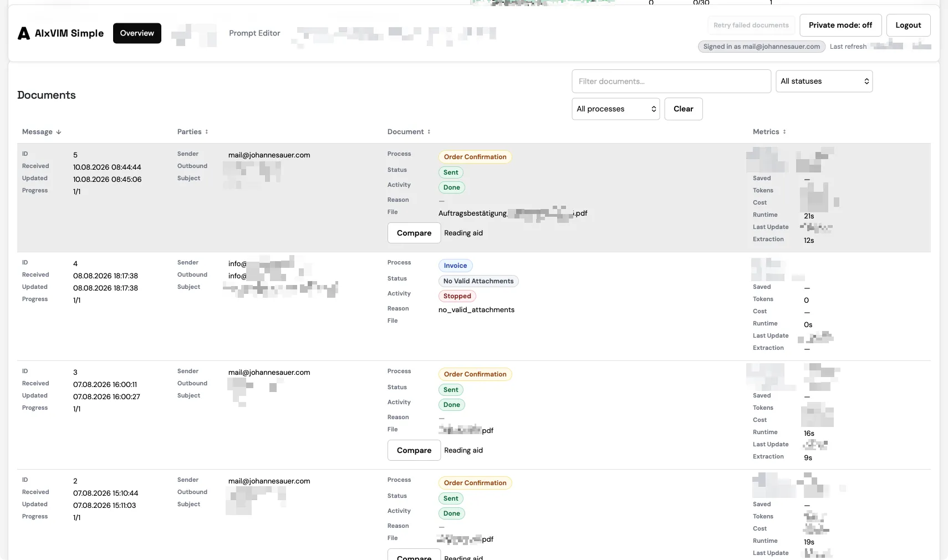948x560 pixels.
Task: Open Reading aid for ID 3
Action: click(x=463, y=450)
